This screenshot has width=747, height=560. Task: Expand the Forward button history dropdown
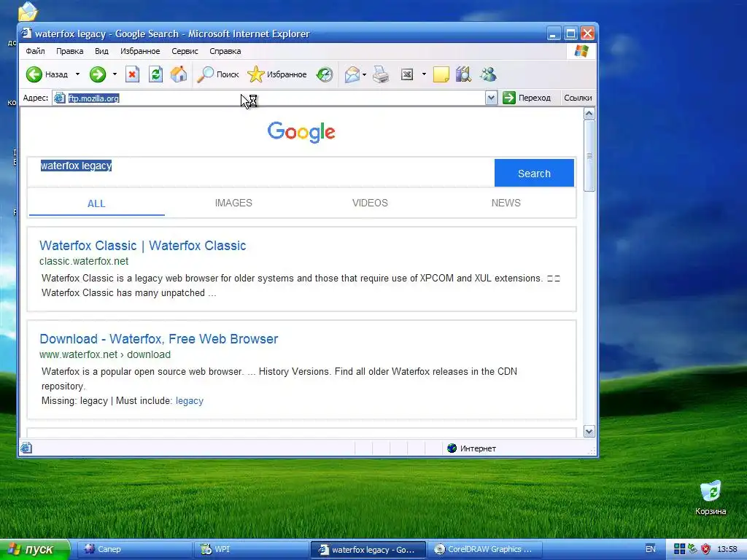(115, 74)
